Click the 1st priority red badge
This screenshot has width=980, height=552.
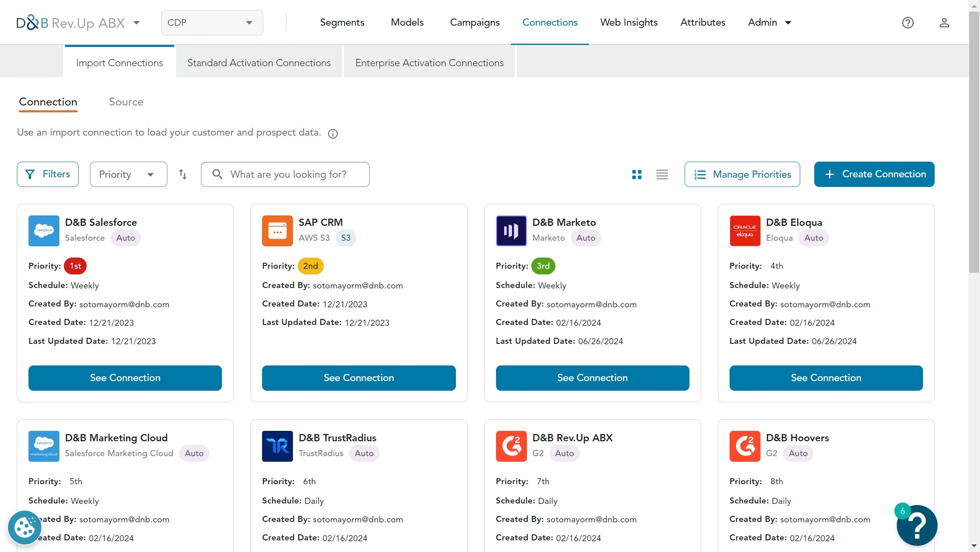pyautogui.click(x=75, y=266)
